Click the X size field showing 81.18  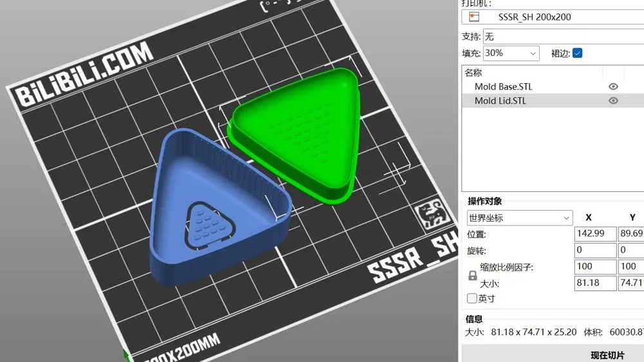click(595, 283)
